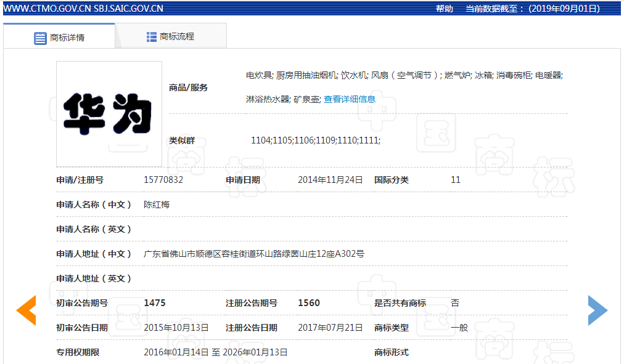Open the 商标详情 tab
This screenshot has height=364, width=624.
59,38
